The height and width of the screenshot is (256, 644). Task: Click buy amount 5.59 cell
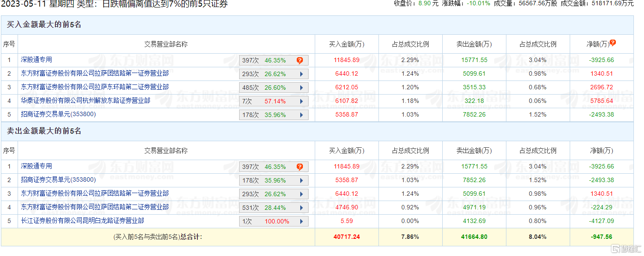point(347,221)
